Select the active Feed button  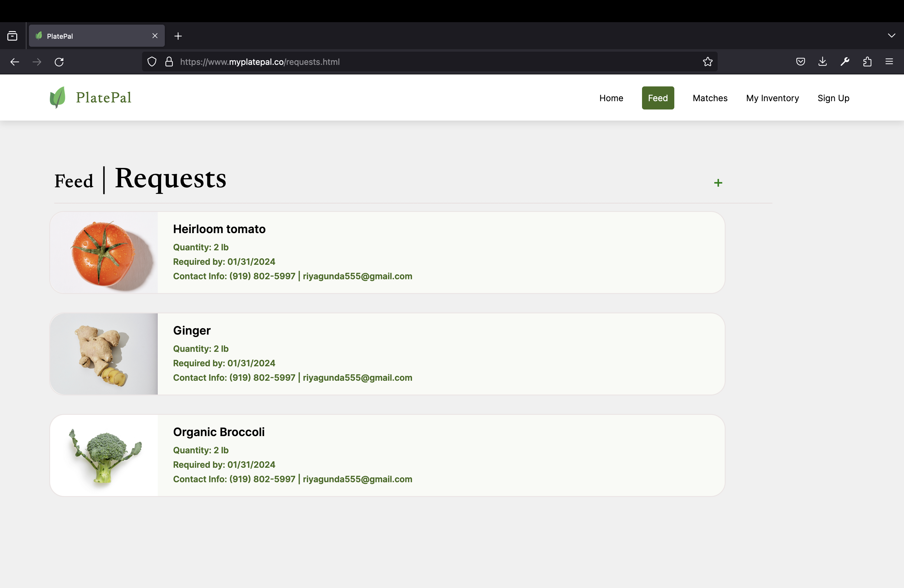point(657,98)
